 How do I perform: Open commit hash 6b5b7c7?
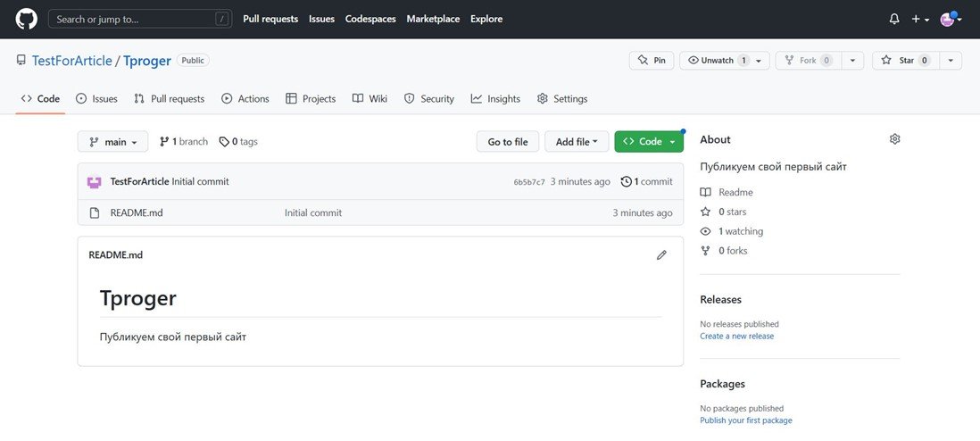tap(529, 182)
